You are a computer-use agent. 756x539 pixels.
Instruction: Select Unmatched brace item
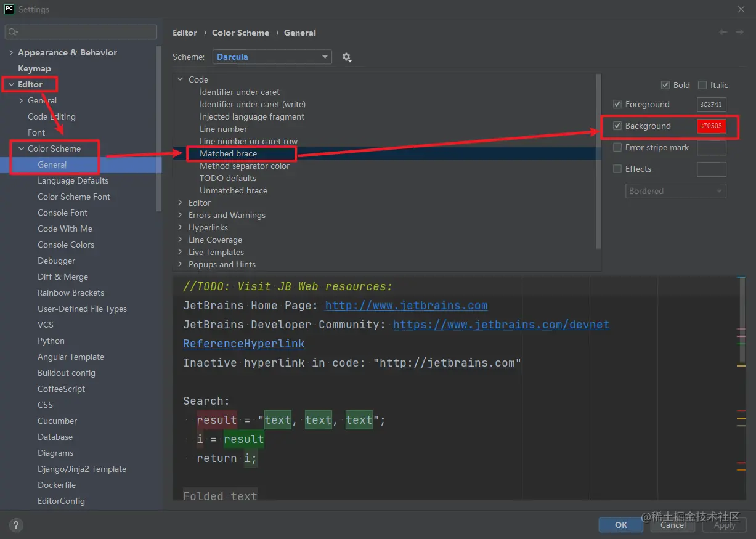[234, 190]
